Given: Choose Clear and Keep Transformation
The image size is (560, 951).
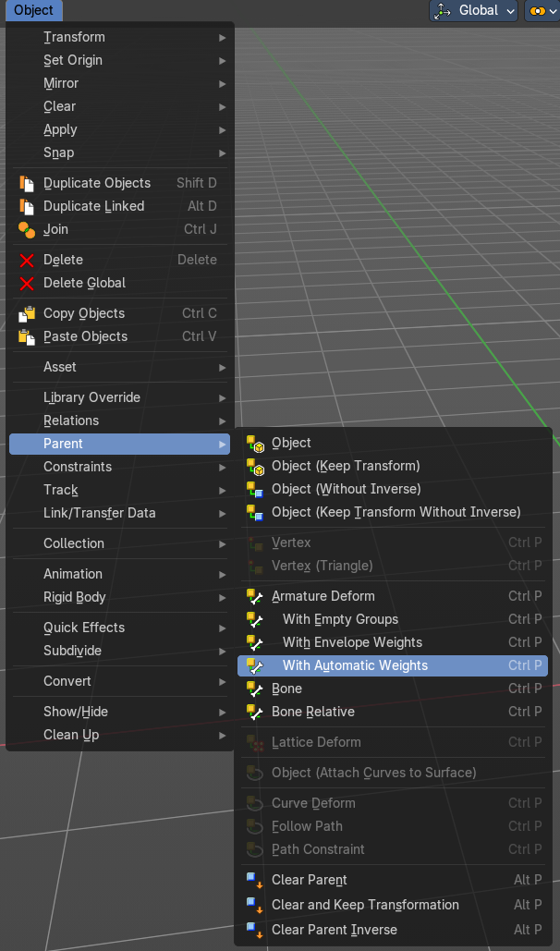Looking at the screenshot, I should click(393, 905).
